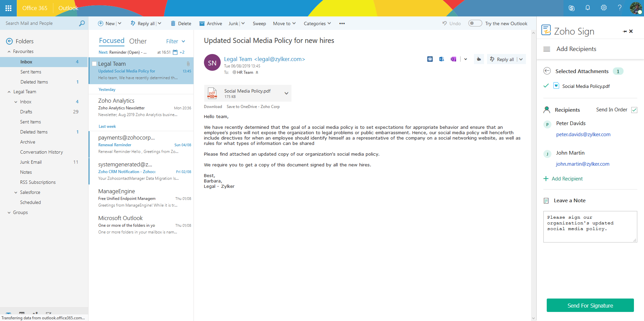Image resolution: width=644 pixels, height=321 pixels.
Task: Show notifications with the bell icon
Action: [588, 8]
